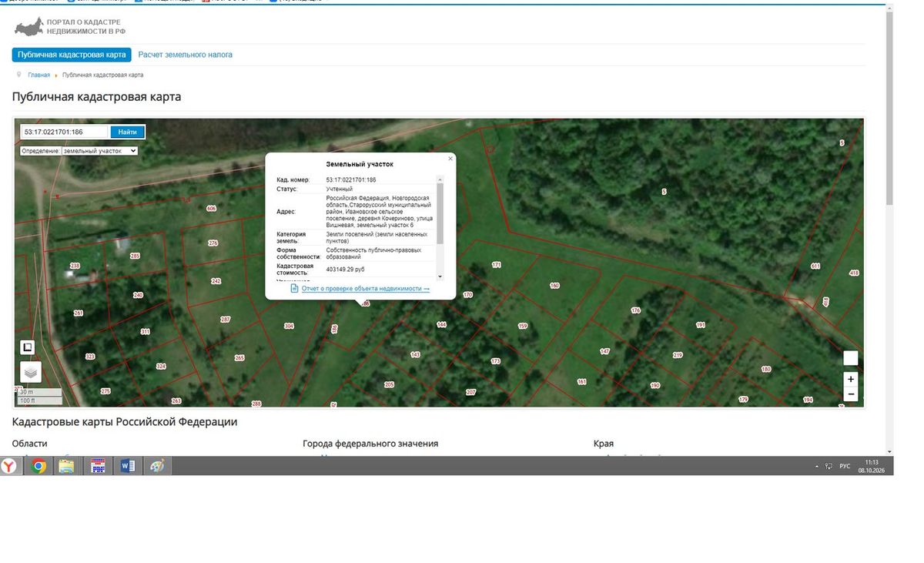Click the blank white map control above zoom
The image size is (924, 563).
coord(850,357)
